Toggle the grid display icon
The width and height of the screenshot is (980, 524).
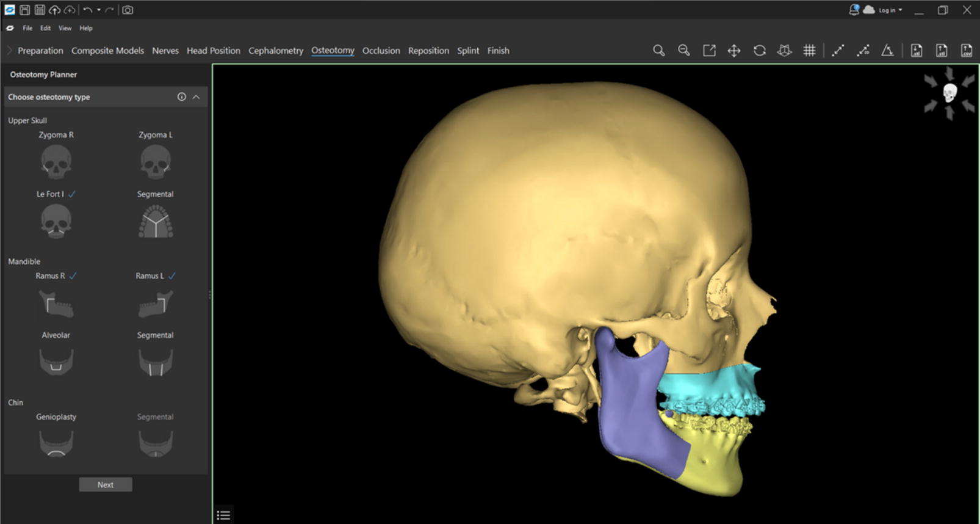tap(809, 51)
